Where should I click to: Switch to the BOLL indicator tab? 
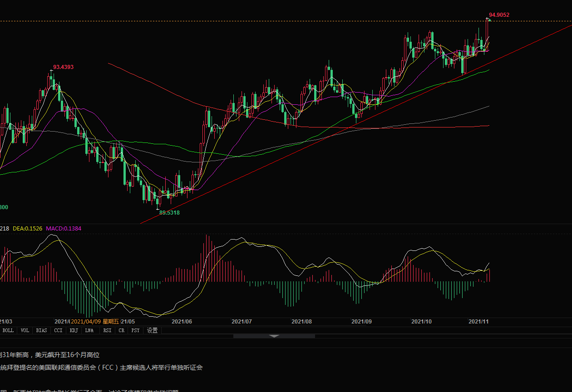click(8, 330)
